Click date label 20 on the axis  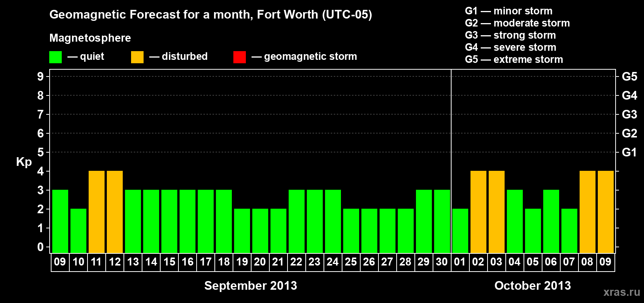[x=260, y=262]
